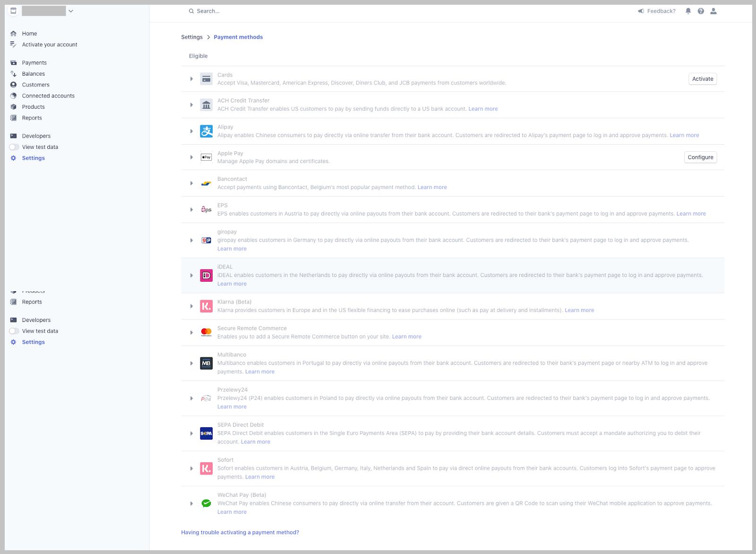Click the Balances arrows icon

pos(13,74)
